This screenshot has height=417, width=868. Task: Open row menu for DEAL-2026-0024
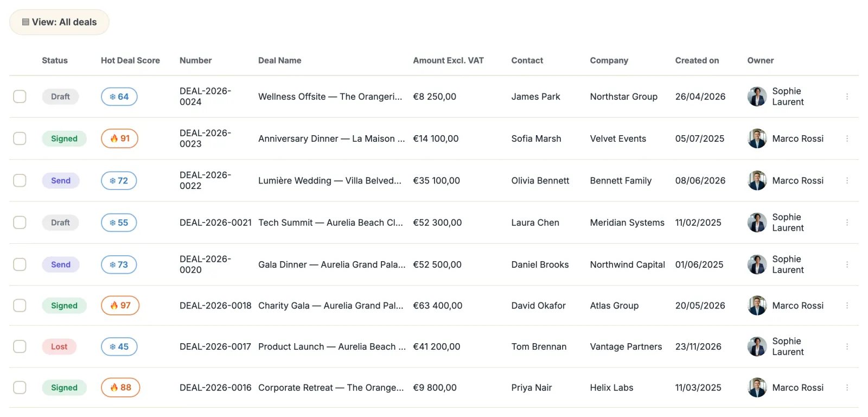pos(847,97)
